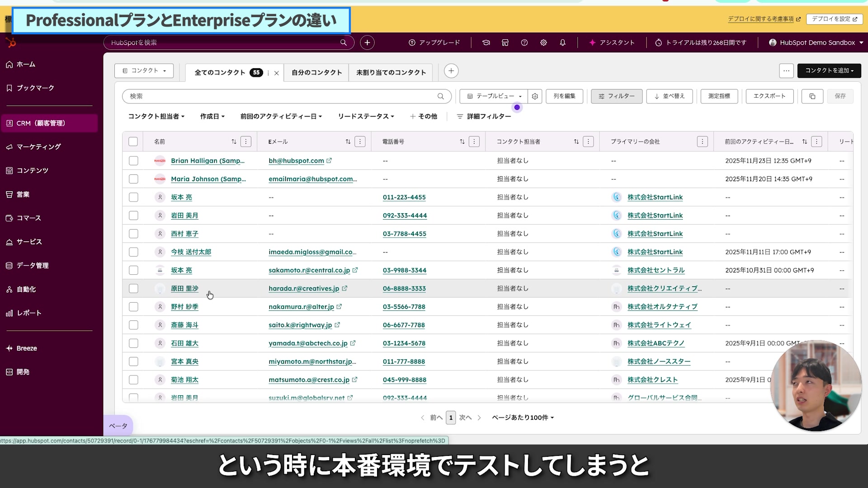Select the 原田 里沙 row checkbox
868x488 pixels.
point(133,288)
